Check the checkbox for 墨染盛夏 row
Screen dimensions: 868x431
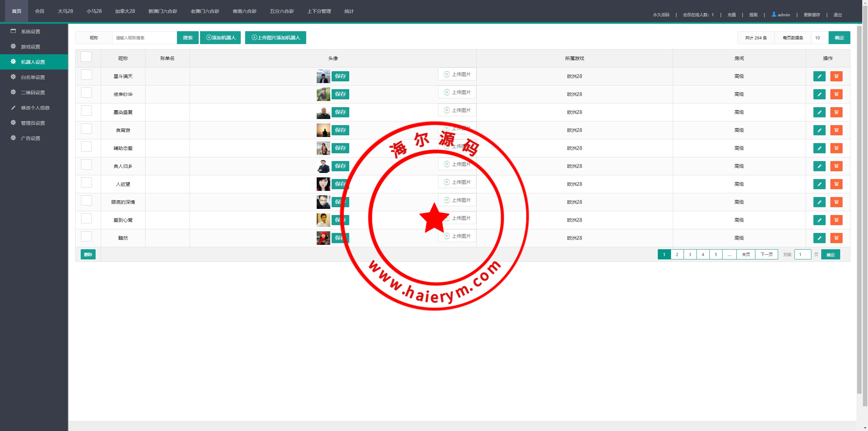(x=86, y=111)
